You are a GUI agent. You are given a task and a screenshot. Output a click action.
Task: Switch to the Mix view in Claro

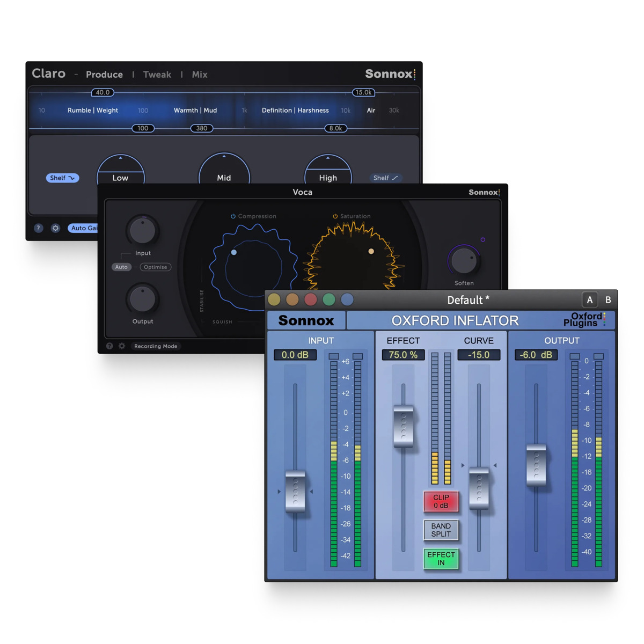tap(200, 75)
